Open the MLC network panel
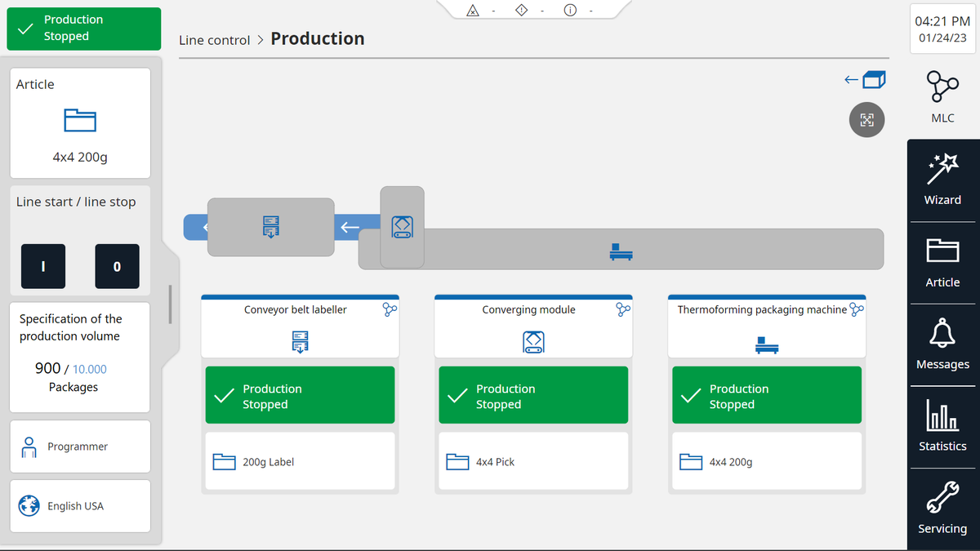The height and width of the screenshot is (551, 980). click(942, 96)
